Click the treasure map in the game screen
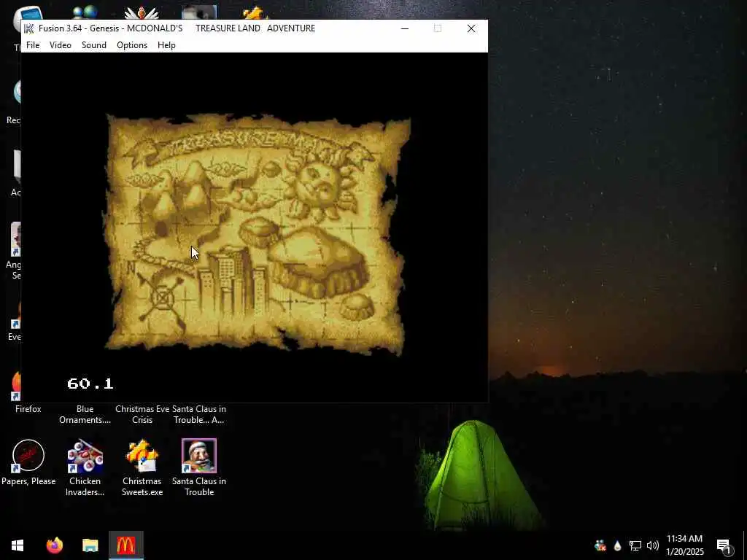The height and width of the screenshot is (560, 747). [x=258, y=234]
